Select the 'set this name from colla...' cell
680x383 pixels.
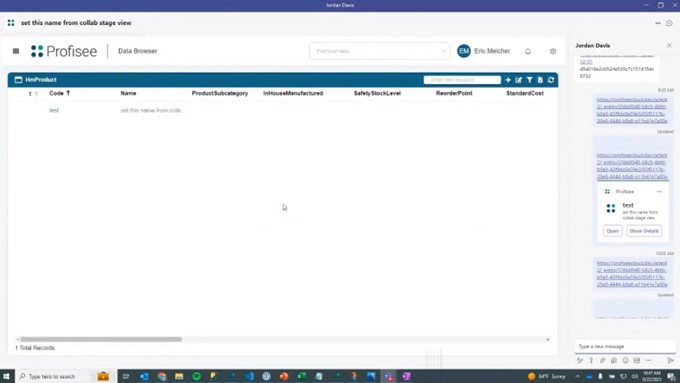tap(152, 110)
